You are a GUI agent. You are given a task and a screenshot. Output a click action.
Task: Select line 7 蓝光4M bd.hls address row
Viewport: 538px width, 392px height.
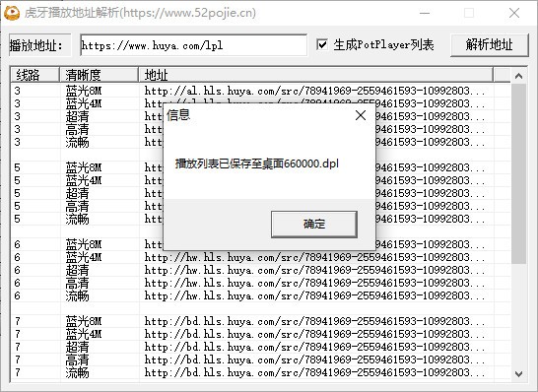(261, 334)
